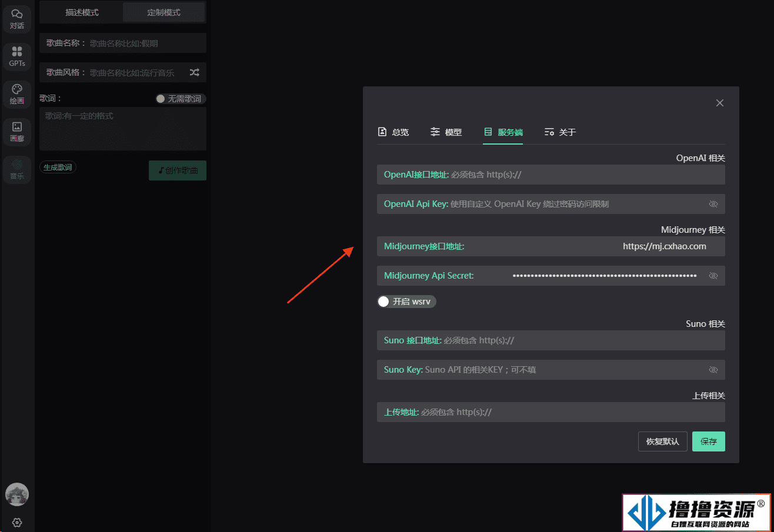Select the 服务端 tab in settings

coord(503,132)
